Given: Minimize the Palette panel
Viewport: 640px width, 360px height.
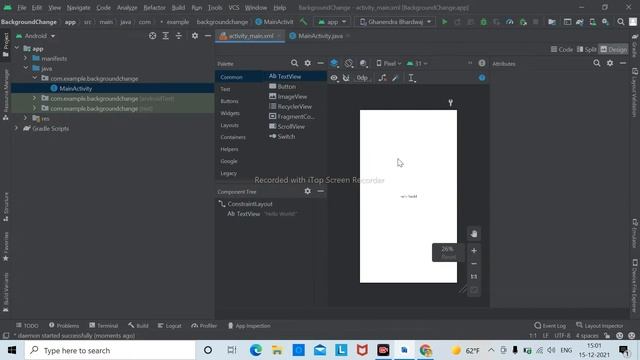Looking at the screenshot, I should coord(320,63).
